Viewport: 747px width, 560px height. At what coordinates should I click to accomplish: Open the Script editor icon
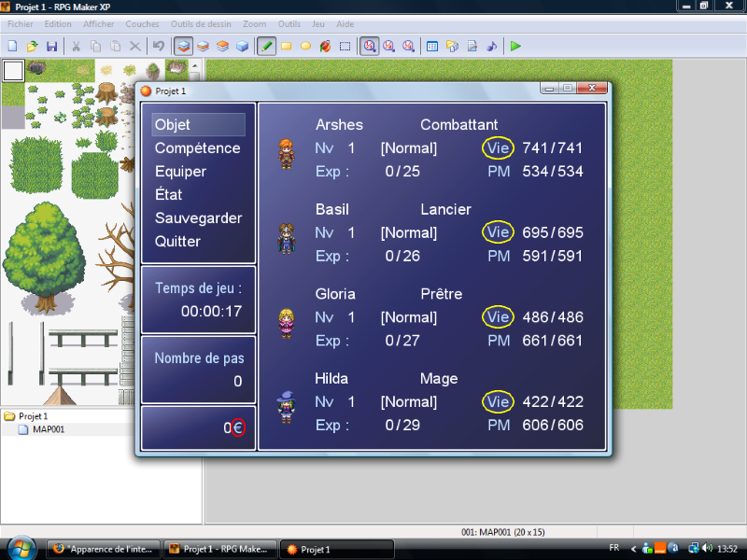(472, 46)
